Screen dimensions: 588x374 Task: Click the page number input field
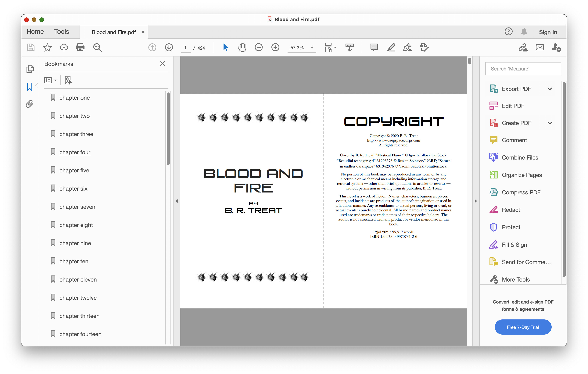pos(185,48)
